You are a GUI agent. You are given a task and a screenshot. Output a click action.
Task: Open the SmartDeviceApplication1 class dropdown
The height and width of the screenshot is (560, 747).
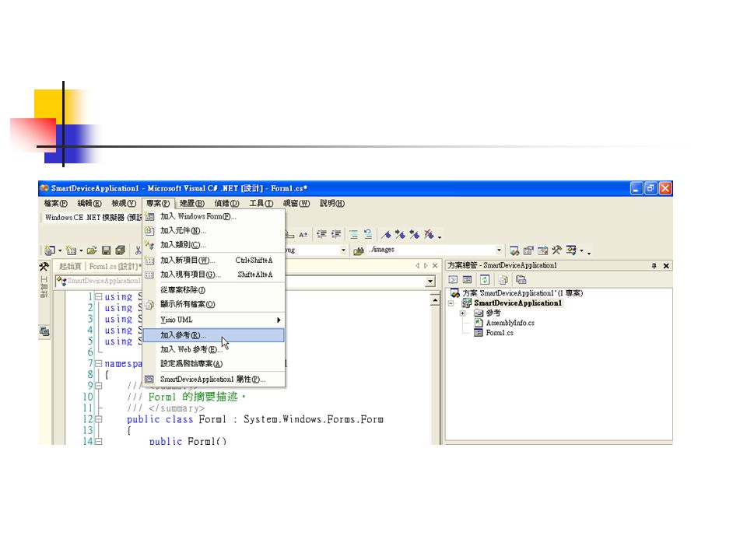[99, 281]
